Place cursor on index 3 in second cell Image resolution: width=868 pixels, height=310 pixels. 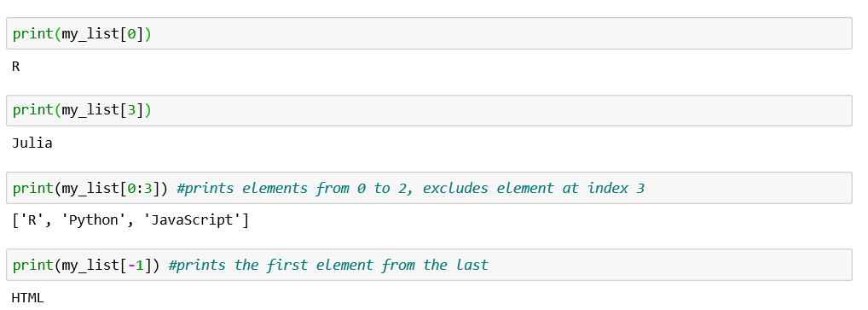tap(131, 110)
